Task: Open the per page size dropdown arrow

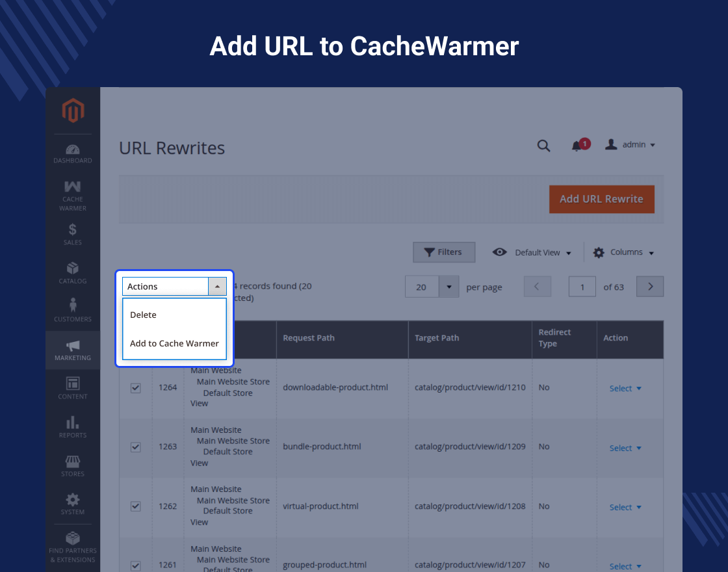Action: click(449, 287)
